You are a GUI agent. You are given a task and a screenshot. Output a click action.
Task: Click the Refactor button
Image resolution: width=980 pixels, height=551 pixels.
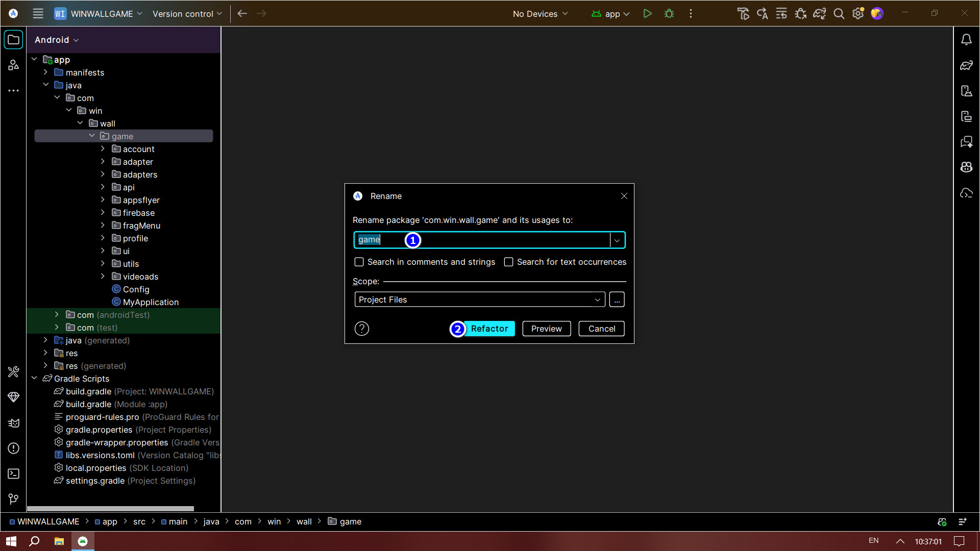[488, 329]
